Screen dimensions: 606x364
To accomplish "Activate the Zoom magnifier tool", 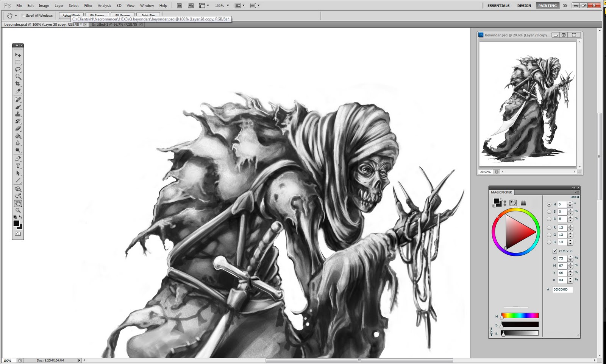I will [x=18, y=210].
